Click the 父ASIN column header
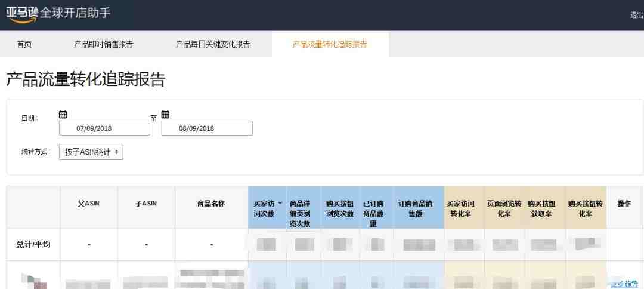This screenshot has height=289, width=644. (x=89, y=204)
